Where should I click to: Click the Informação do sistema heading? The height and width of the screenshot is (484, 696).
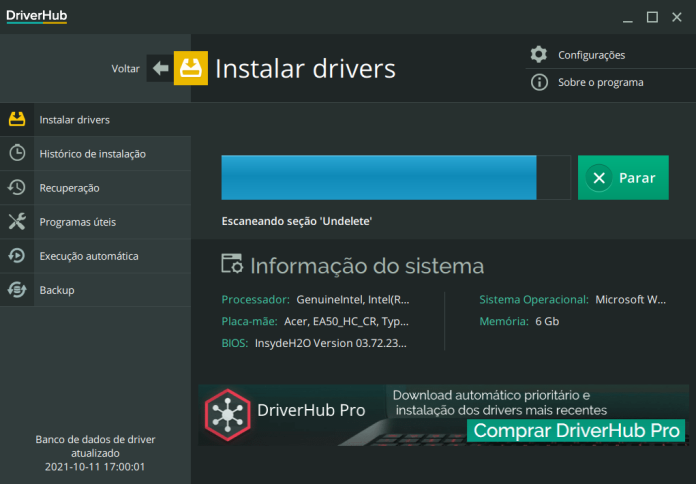(x=367, y=266)
